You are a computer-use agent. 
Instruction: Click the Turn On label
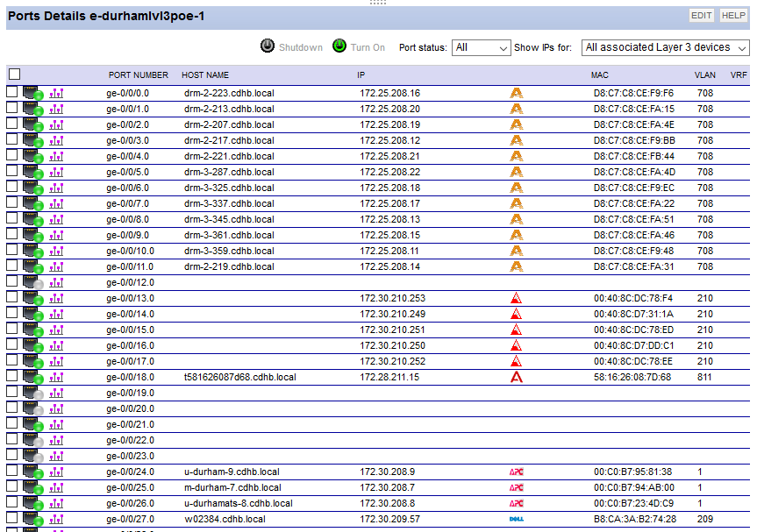[368, 47]
